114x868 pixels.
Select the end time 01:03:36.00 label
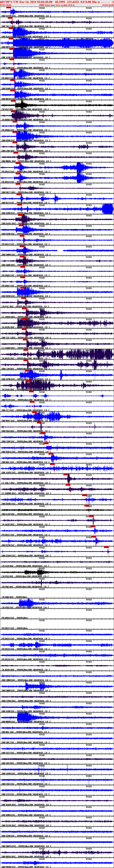[x=108, y=5]
